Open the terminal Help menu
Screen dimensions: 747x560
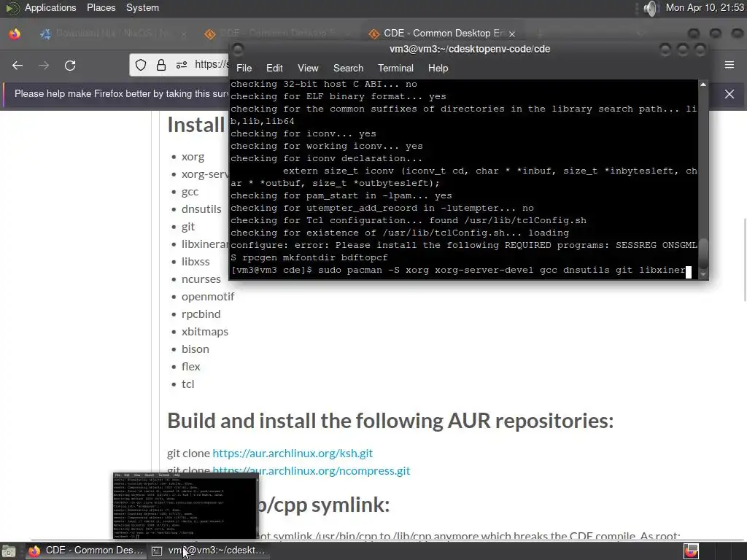[x=438, y=68]
